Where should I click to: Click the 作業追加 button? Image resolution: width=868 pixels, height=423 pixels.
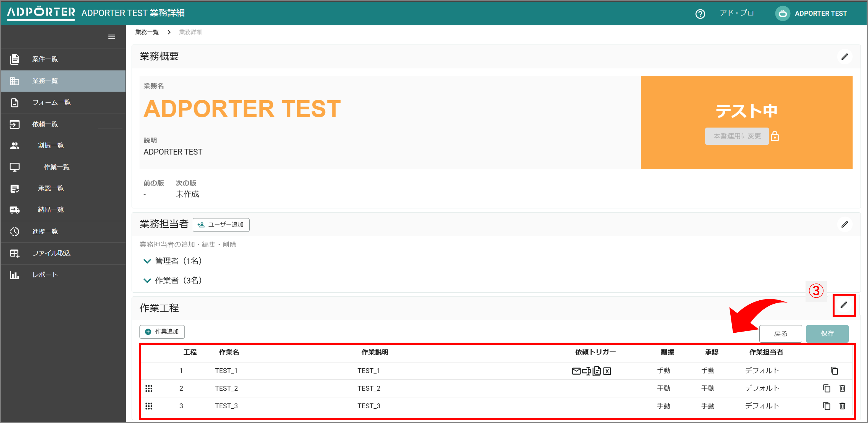coord(162,332)
